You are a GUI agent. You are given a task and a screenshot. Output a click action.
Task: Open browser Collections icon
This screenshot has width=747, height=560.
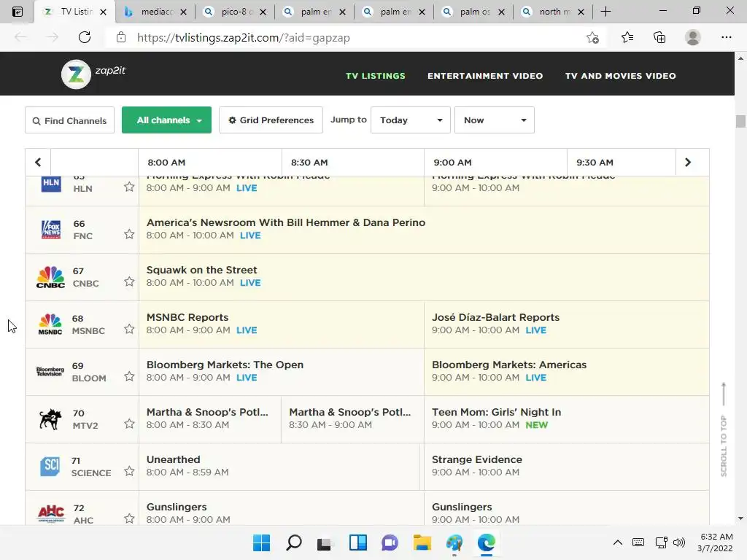coord(659,38)
